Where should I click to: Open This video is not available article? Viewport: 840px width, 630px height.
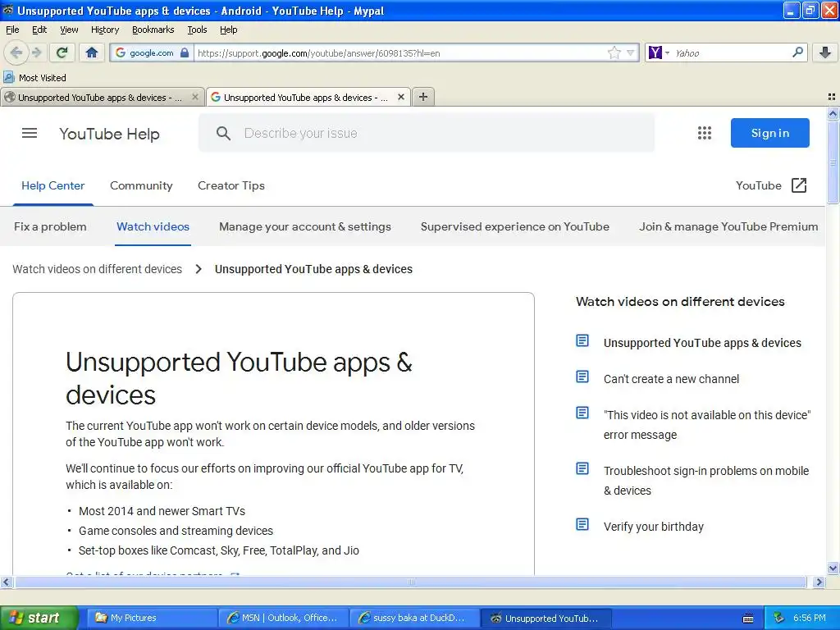pos(706,425)
